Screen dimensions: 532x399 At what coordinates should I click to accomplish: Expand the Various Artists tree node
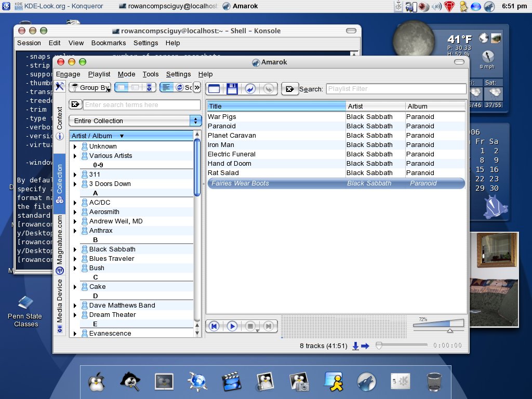[x=75, y=156]
